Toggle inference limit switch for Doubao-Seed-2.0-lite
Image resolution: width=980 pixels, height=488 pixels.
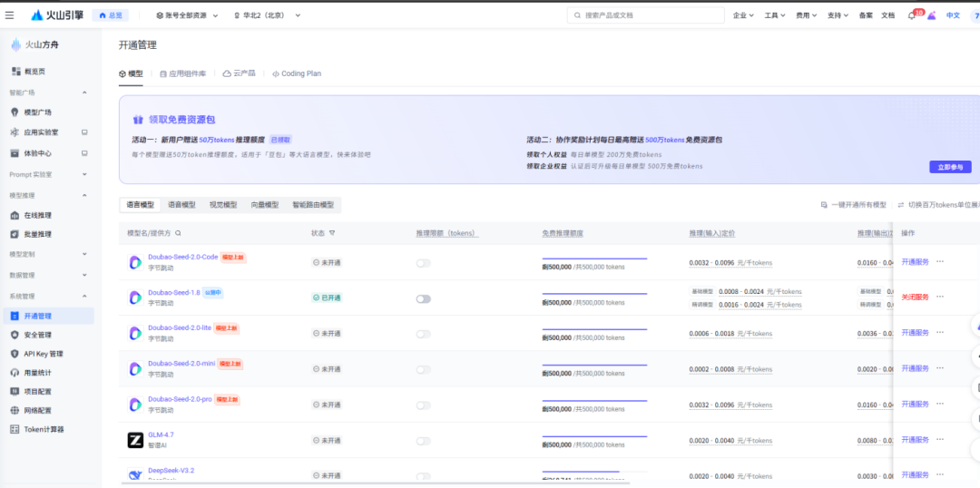tap(423, 334)
